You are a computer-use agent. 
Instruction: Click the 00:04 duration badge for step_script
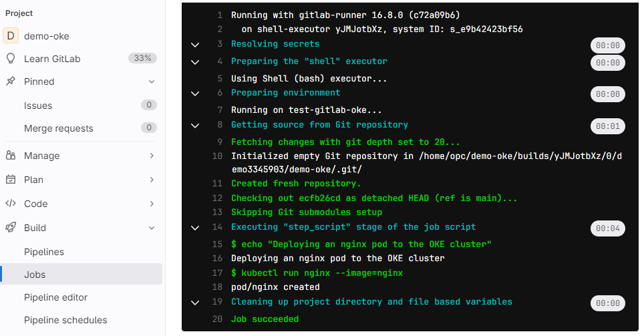pos(608,228)
